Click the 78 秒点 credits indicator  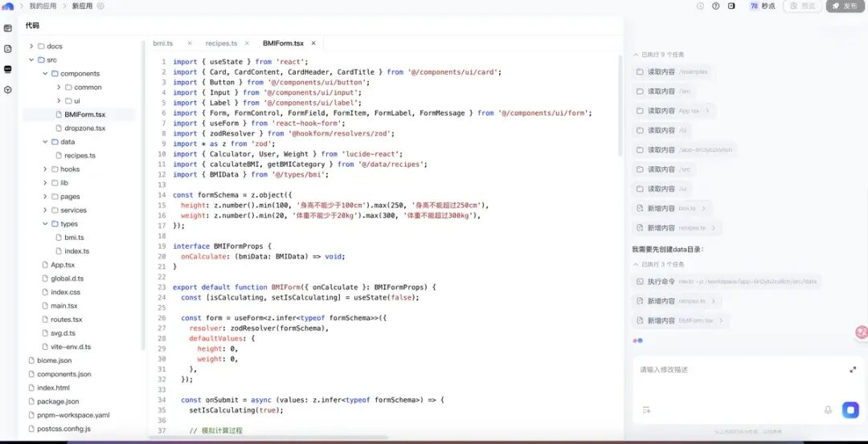(x=763, y=6)
